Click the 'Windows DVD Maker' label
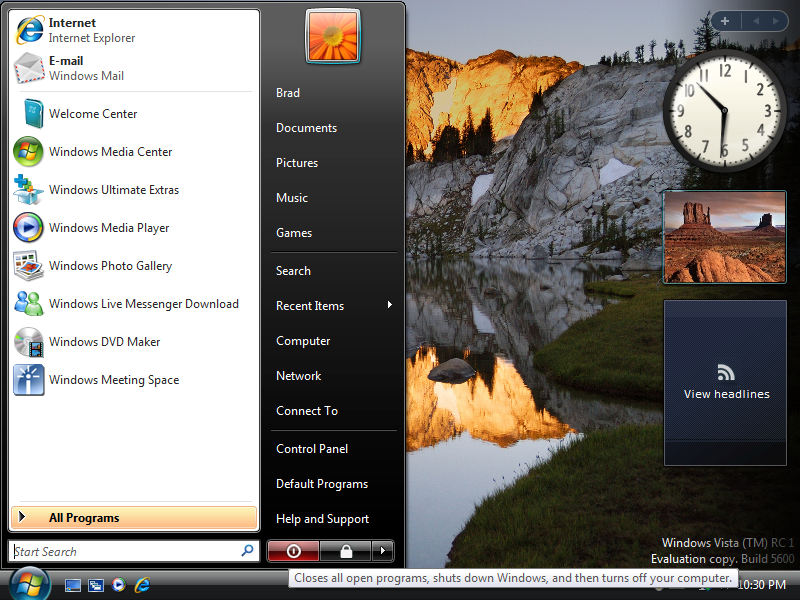The height and width of the screenshot is (600, 800). click(105, 342)
